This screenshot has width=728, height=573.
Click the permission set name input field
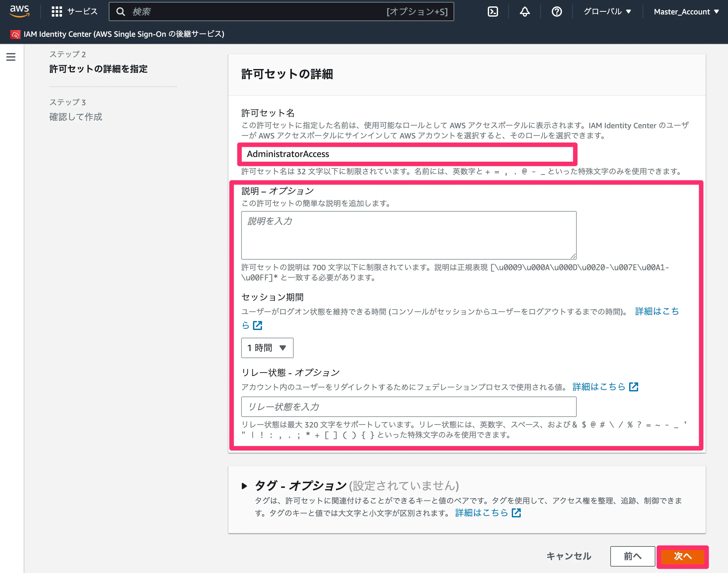click(x=407, y=154)
